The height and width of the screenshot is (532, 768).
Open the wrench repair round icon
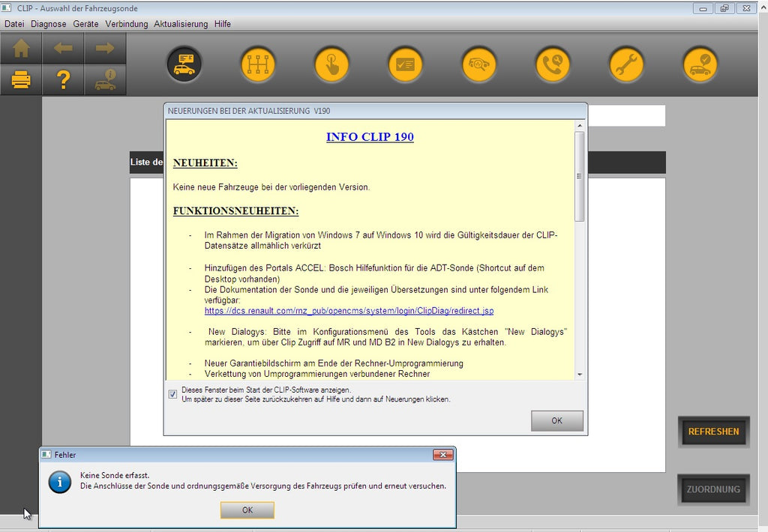pos(626,65)
